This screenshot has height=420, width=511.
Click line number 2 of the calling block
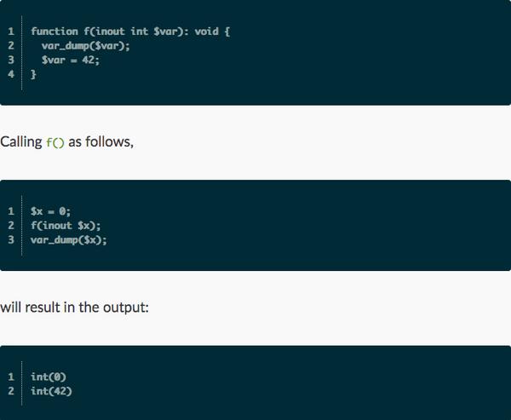click(x=11, y=226)
